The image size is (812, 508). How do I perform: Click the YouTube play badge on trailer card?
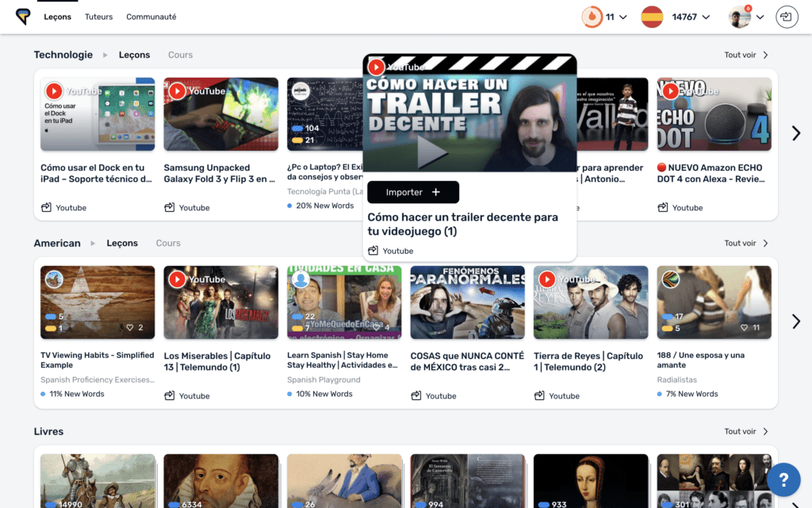[377, 67]
